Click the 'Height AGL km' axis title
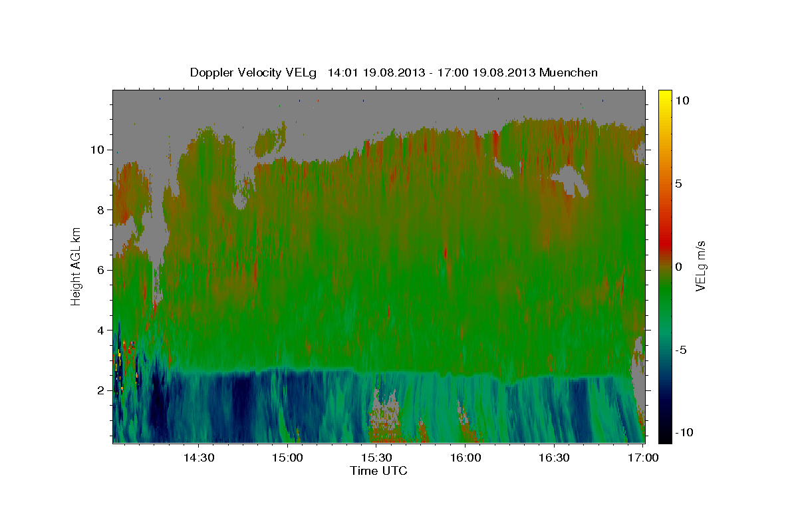 [76, 266]
